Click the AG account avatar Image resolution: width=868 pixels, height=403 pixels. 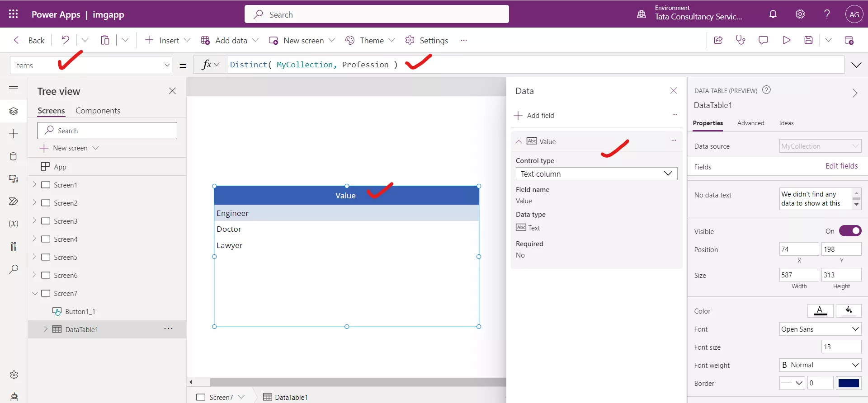(854, 14)
